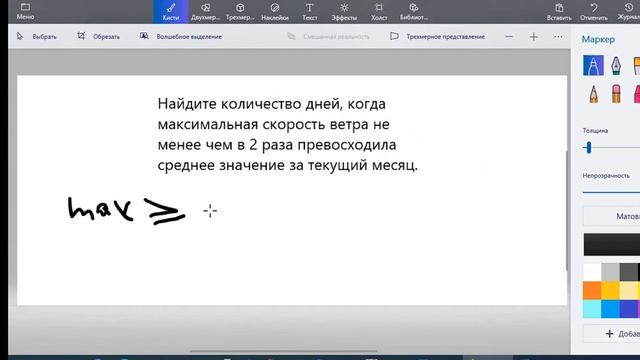This screenshot has width=640, height=360.
Task: Click the Вставить paste button
Action: coord(559,11)
